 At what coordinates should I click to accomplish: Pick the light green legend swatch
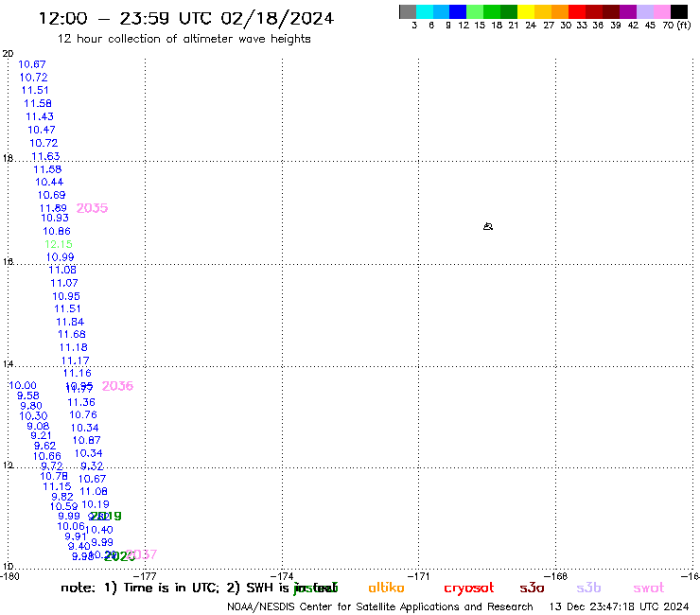pyautogui.click(x=475, y=12)
